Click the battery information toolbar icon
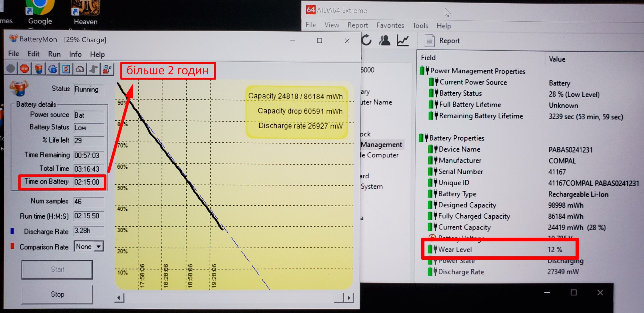This screenshot has width=644, height=313. tap(38, 69)
